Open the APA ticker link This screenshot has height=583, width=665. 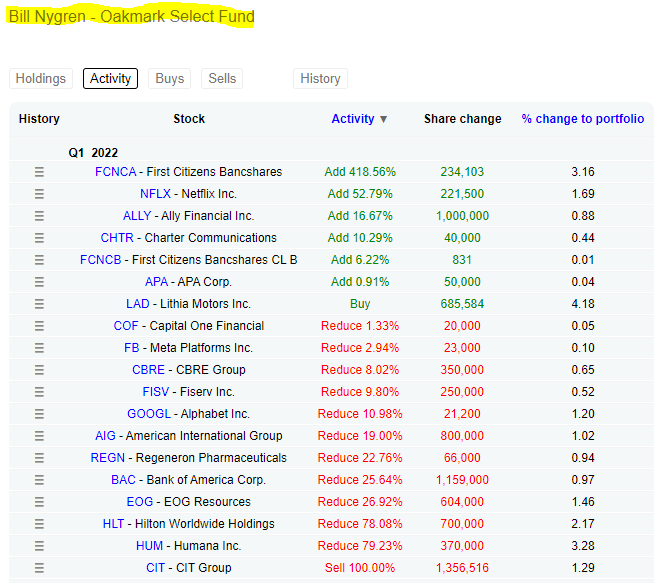[156, 282]
